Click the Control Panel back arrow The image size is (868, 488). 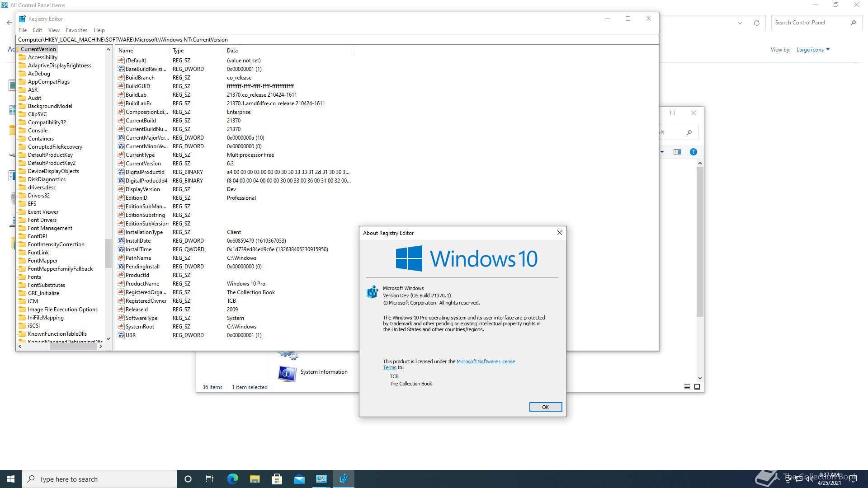pos(9,23)
